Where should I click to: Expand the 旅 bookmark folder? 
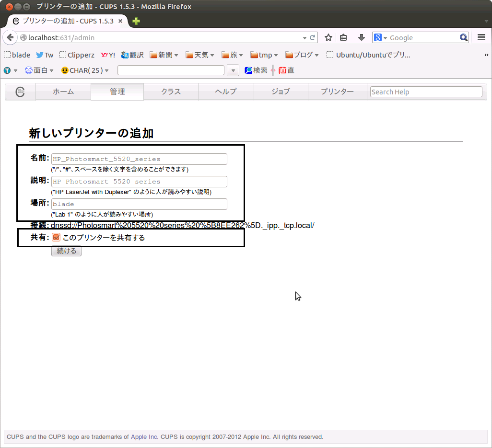pos(232,55)
